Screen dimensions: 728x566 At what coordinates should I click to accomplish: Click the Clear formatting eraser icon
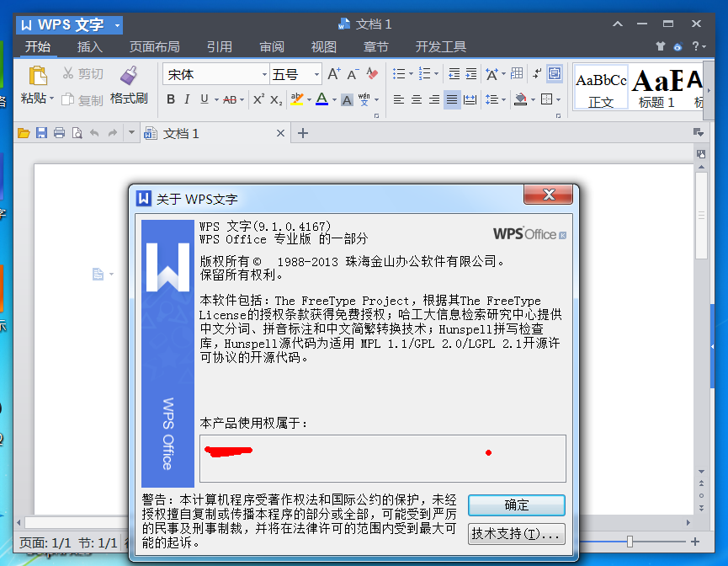coord(372,74)
